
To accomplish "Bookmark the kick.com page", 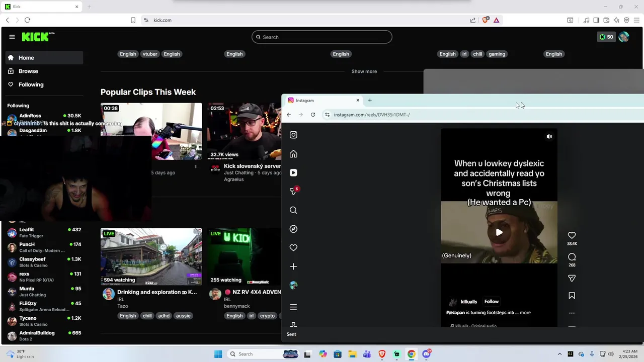I will 133,20.
